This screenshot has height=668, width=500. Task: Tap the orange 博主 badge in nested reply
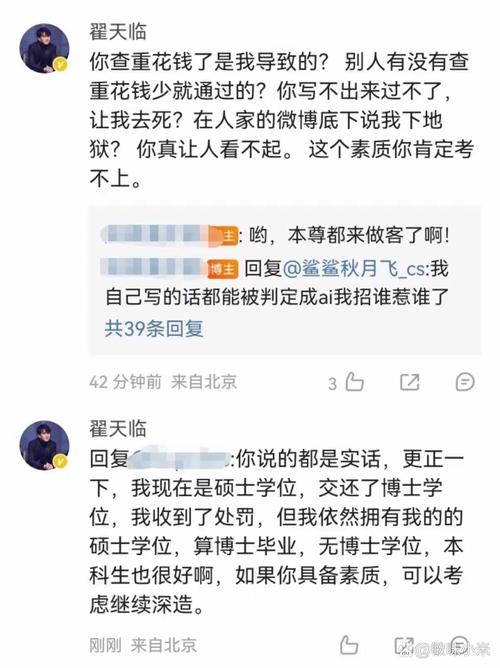coord(223,269)
